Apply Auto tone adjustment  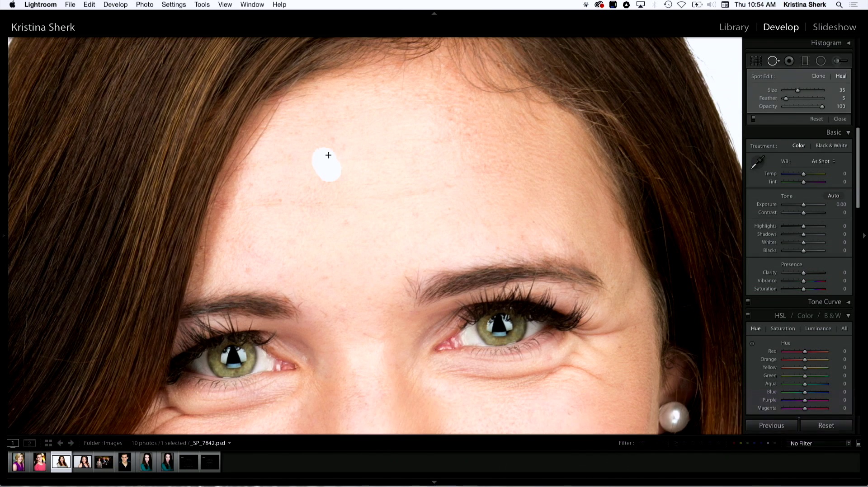833,196
